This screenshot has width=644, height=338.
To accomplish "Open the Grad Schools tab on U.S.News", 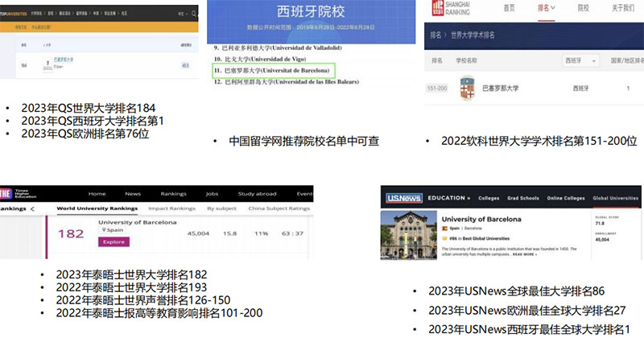I will point(522,198).
